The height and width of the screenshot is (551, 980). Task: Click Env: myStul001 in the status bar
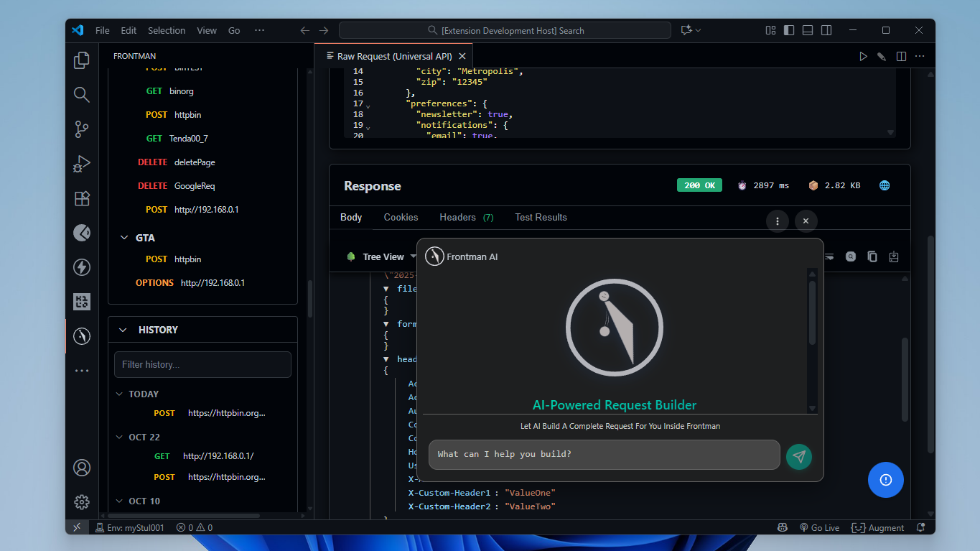click(x=130, y=527)
